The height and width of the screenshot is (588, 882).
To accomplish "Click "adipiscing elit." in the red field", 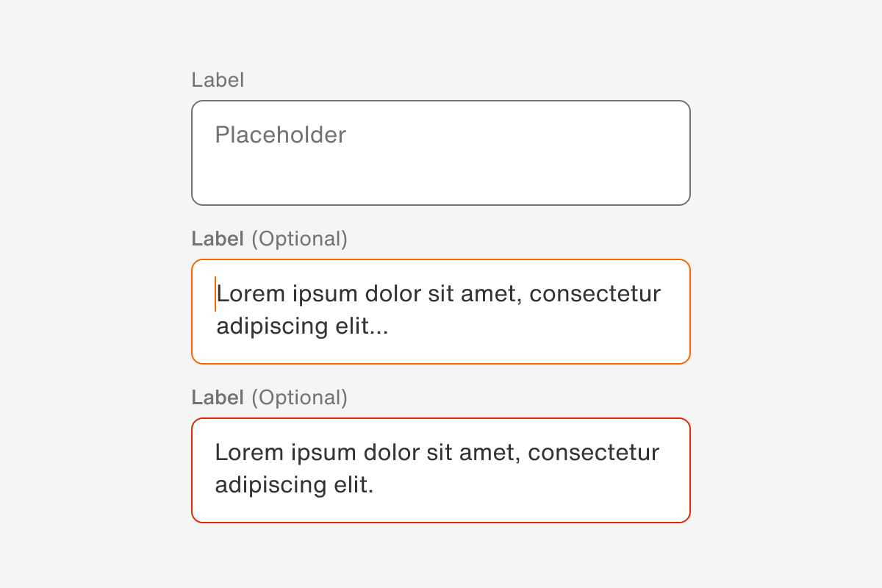I will point(294,485).
